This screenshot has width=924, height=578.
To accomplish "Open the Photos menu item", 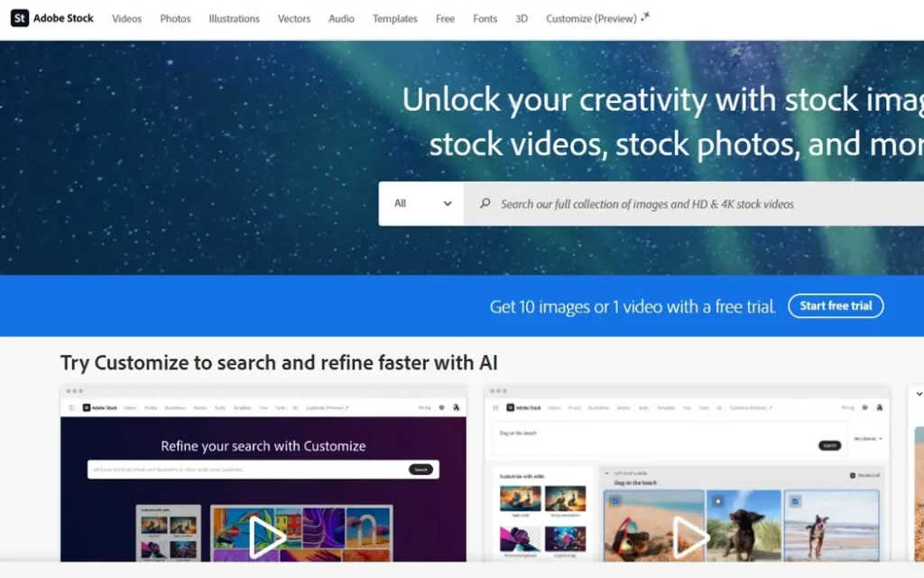I will coord(175,19).
